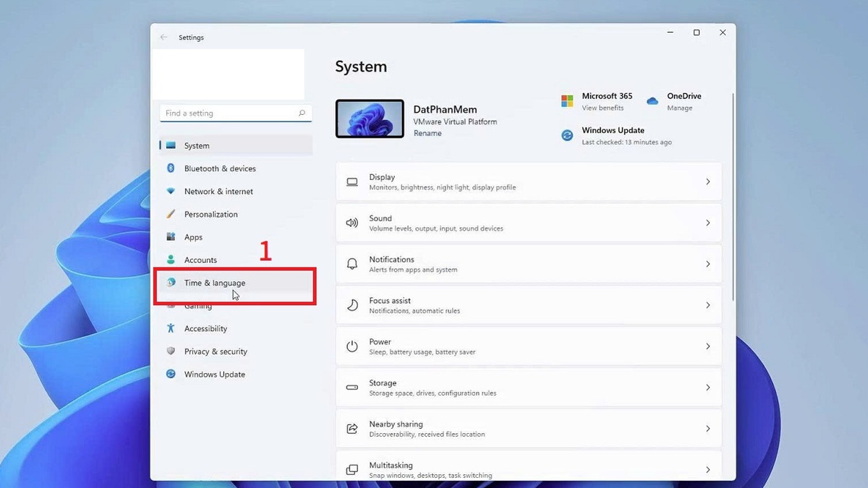This screenshot has width=868, height=488.
Task: Open the Accessibility person icon
Action: 171,328
